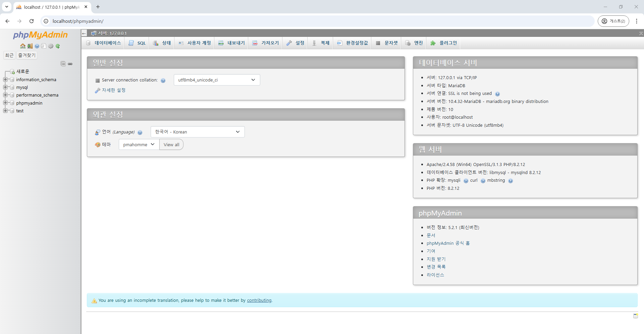This screenshot has height=334, width=644.
Task: Open the phpMyAdmin documentation help icon in the sidebar
Action: (37, 46)
